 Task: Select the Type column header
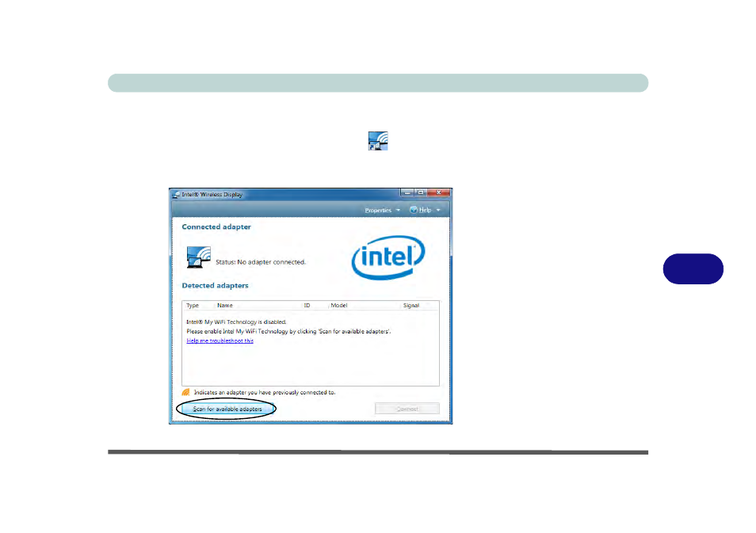click(x=190, y=305)
